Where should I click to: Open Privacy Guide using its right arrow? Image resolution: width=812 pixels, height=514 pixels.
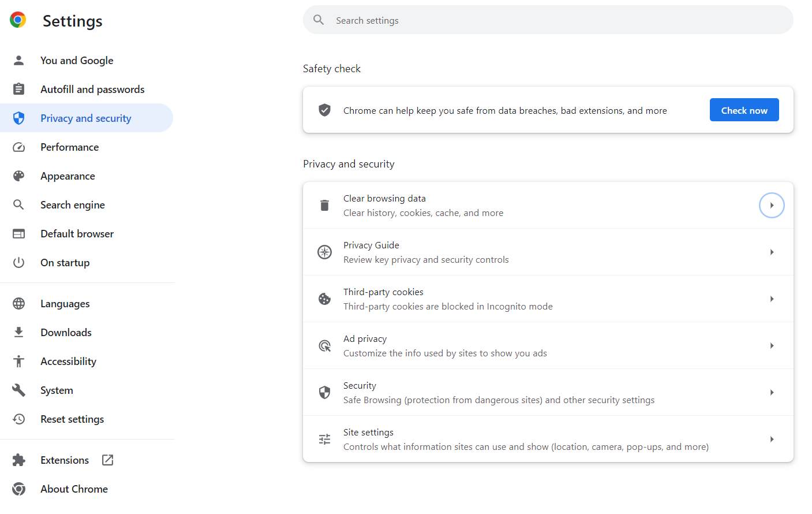(x=772, y=252)
